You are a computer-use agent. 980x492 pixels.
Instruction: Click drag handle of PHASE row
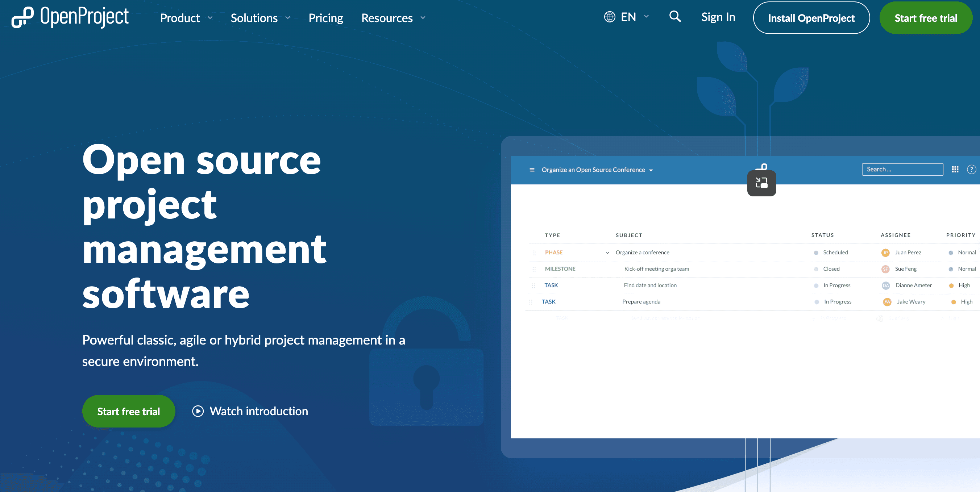pos(534,253)
